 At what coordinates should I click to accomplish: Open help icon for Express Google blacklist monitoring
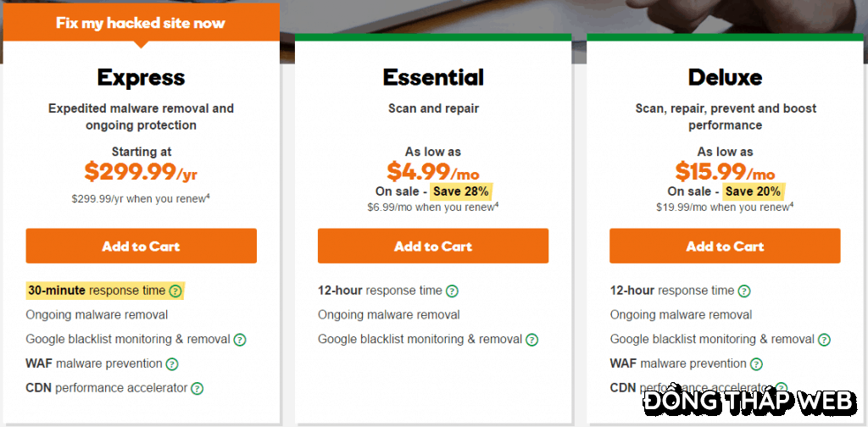[240, 340]
